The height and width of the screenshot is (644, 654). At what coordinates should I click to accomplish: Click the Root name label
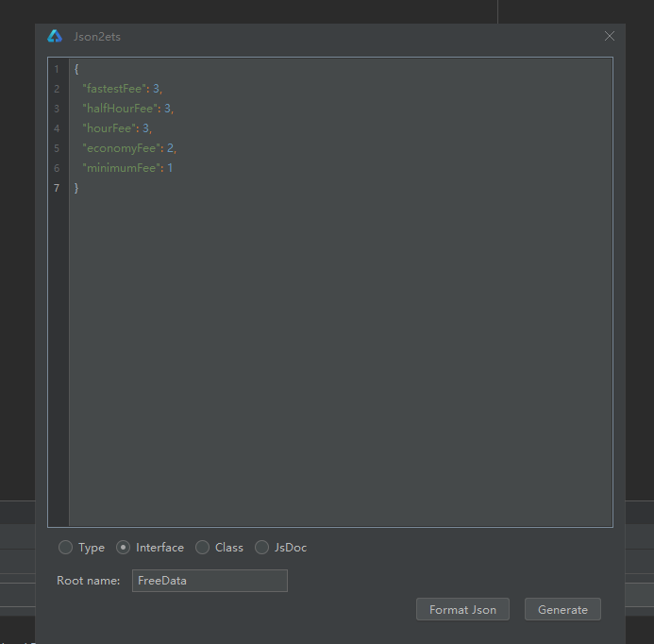point(89,581)
